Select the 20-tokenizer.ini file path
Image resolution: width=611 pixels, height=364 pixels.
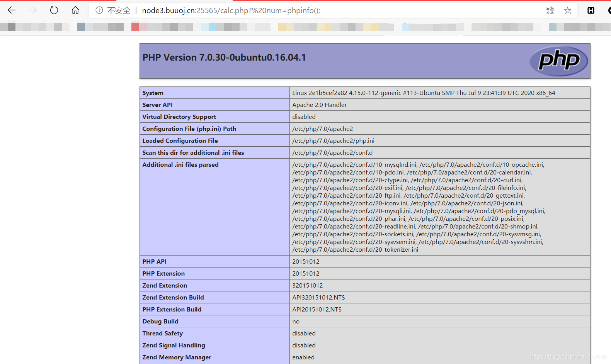point(355,250)
